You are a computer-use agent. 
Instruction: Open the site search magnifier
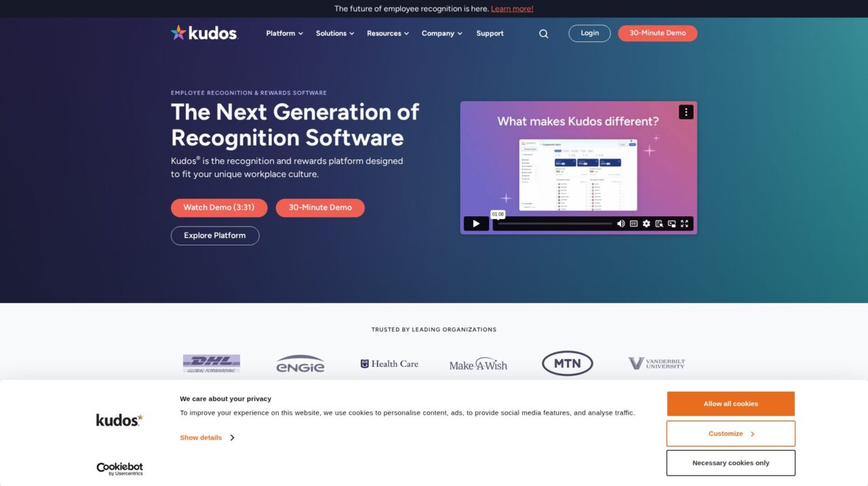543,33
